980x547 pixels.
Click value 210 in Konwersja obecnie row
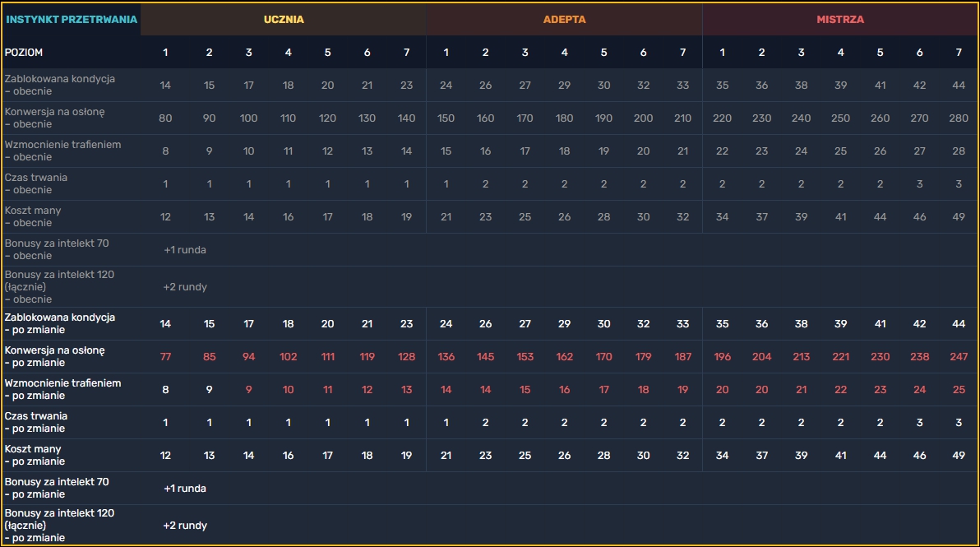[682, 118]
